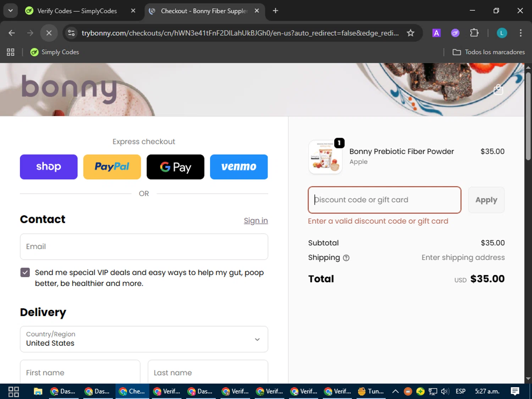Click the Apply discount button
Image resolution: width=532 pixels, height=399 pixels.
(x=486, y=200)
